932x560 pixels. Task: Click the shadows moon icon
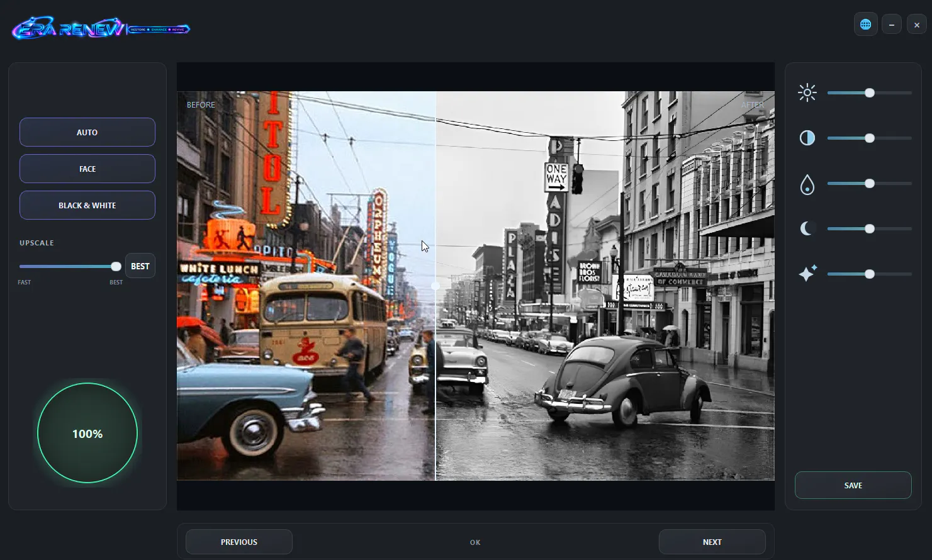click(x=807, y=229)
